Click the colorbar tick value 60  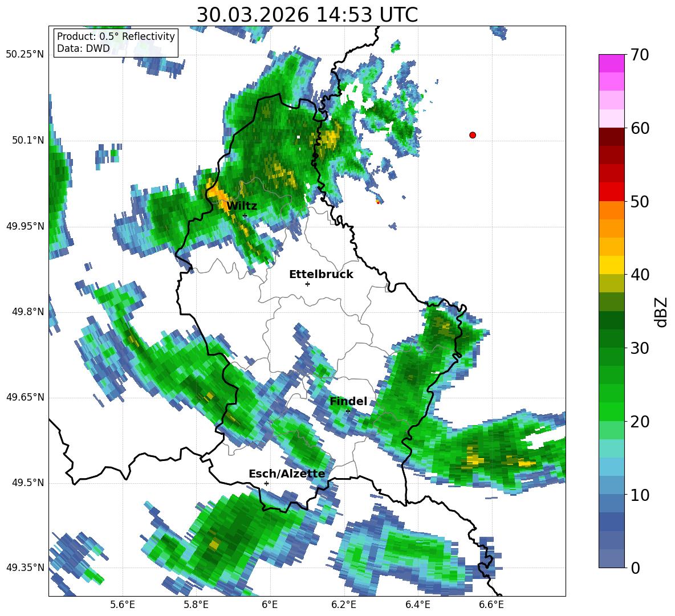point(639,128)
